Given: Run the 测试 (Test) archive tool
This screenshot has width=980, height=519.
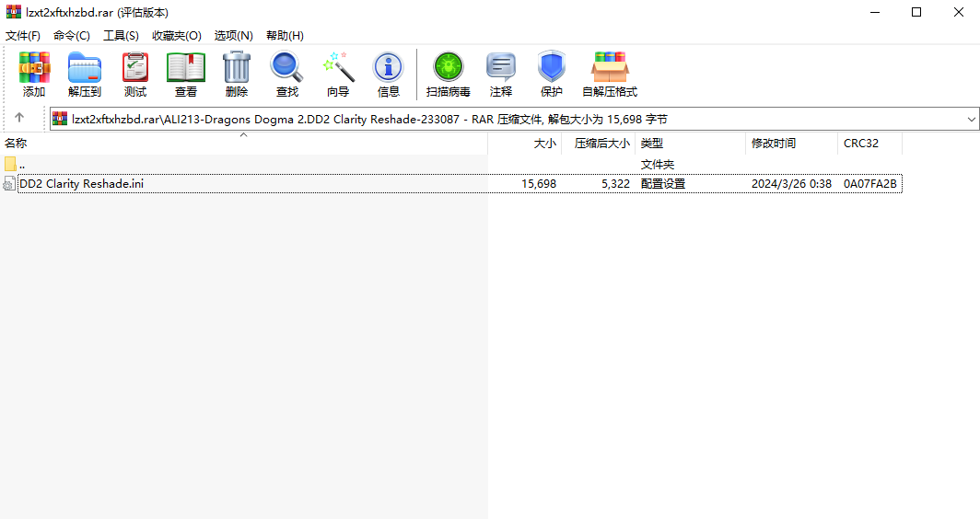Looking at the screenshot, I should 135,74.
